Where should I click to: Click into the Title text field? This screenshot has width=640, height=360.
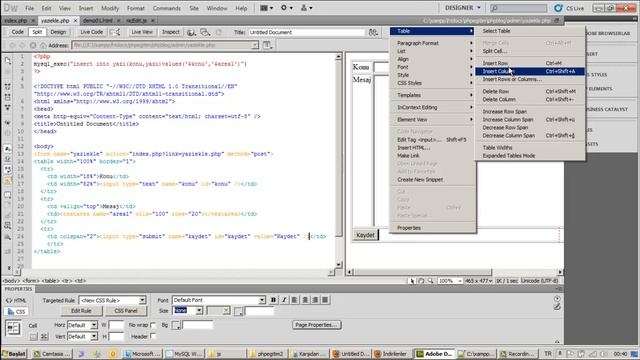click(307, 32)
